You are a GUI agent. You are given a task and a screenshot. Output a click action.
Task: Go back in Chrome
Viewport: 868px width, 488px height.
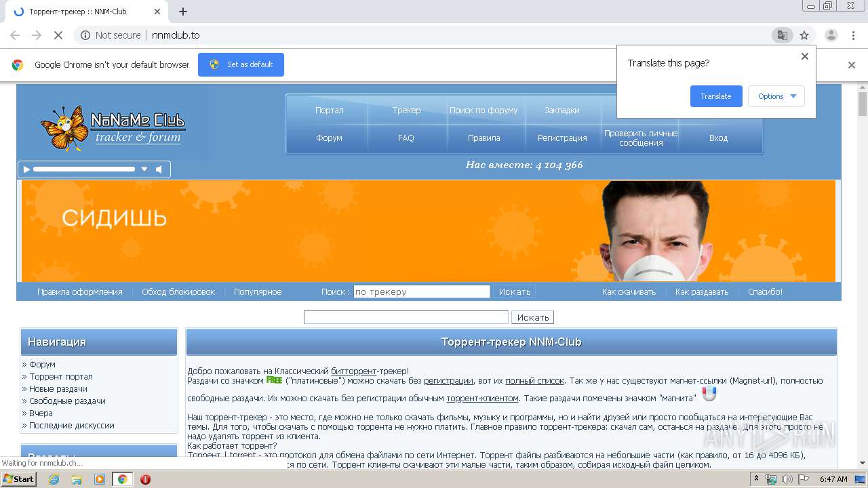pyautogui.click(x=15, y=35)
